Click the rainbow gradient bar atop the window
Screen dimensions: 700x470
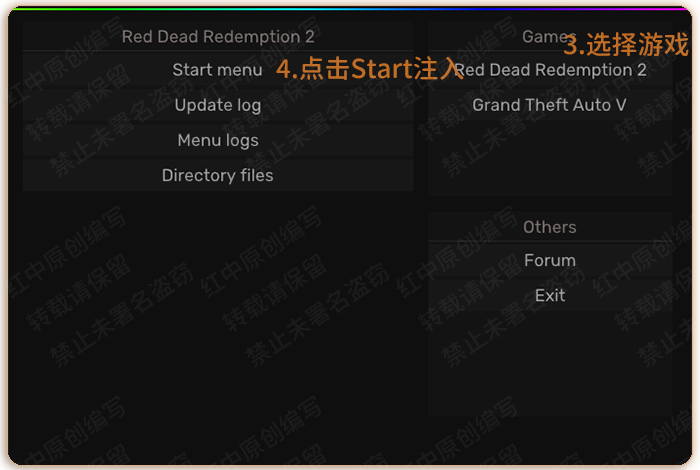tap(350, 8)
